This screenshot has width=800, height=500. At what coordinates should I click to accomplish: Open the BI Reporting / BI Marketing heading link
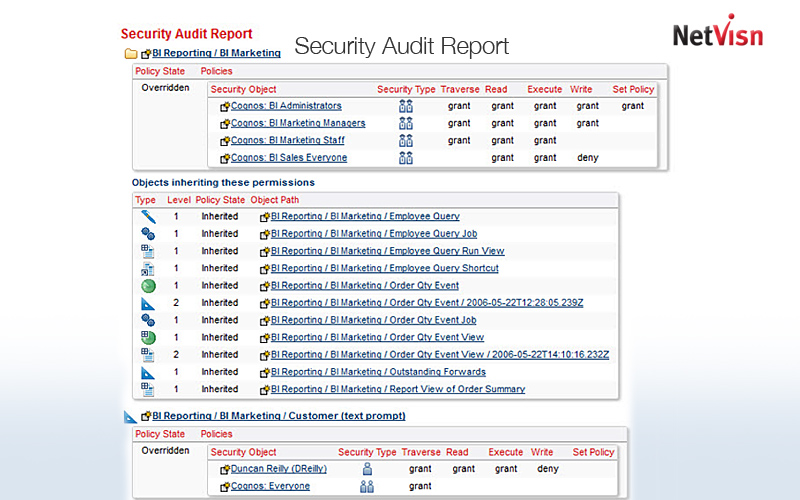point(216,53)
